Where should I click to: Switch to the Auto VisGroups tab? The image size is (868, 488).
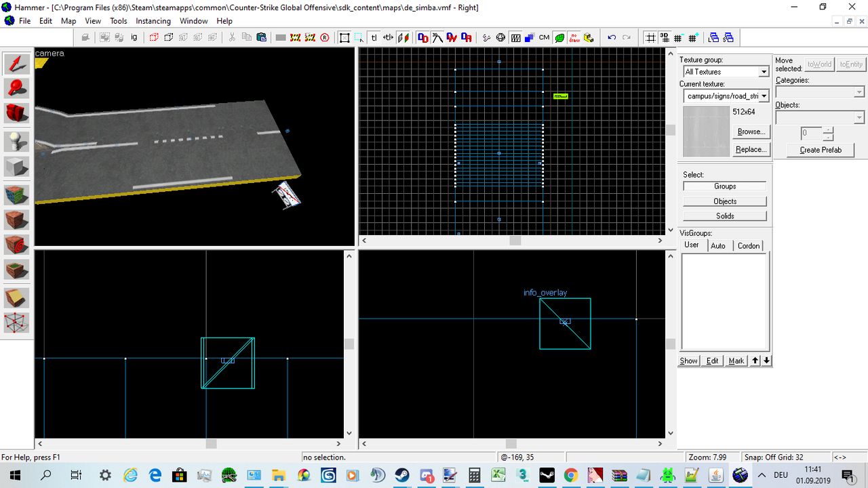point(718,246)
